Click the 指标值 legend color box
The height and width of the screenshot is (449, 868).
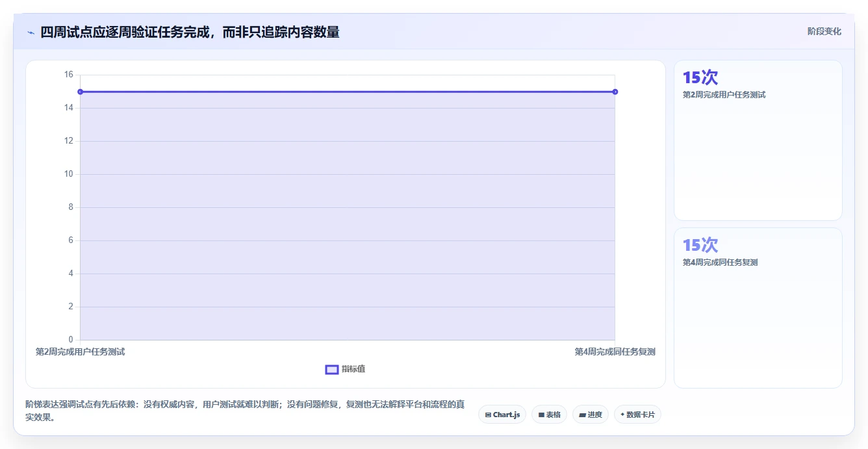click(x=331, y=369)
